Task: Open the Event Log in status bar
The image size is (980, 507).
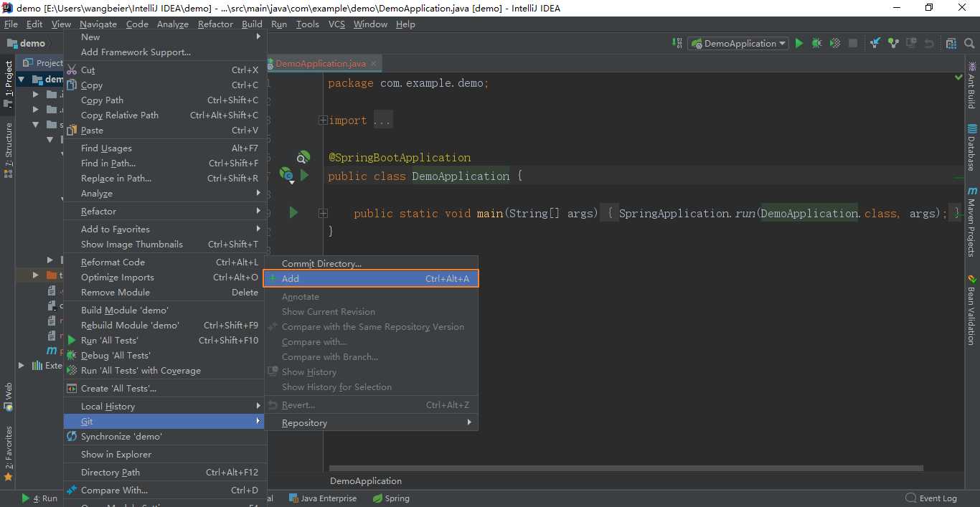Action: point(931,498)
